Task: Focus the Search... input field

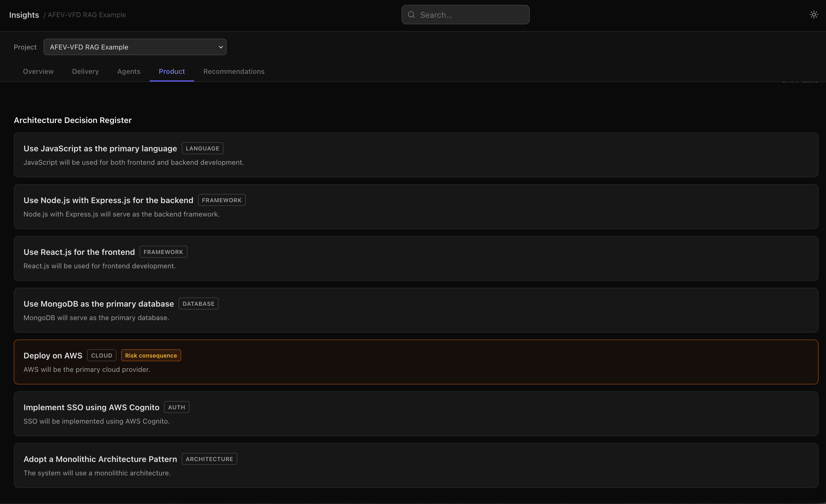Action: 465,15
